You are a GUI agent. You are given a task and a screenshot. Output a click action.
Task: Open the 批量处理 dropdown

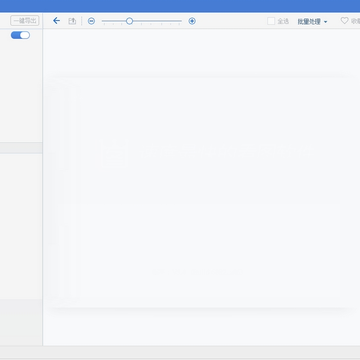312,22
